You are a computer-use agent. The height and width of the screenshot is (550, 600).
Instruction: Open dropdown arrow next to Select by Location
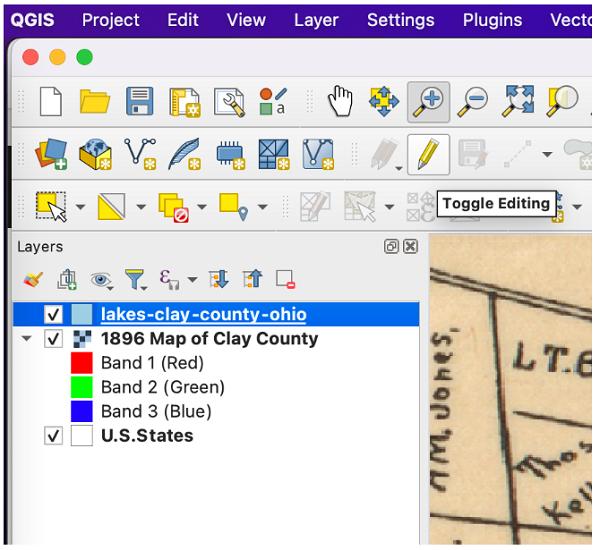pos(262,207)
